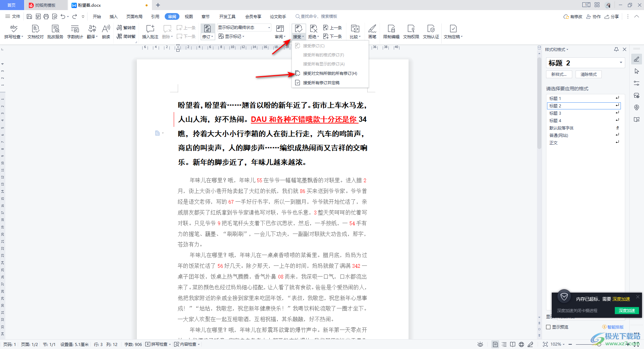This screenshot has width=644, height=349.
Task: Open the 标题 2 style dropdown
Action: pos(621,63)
